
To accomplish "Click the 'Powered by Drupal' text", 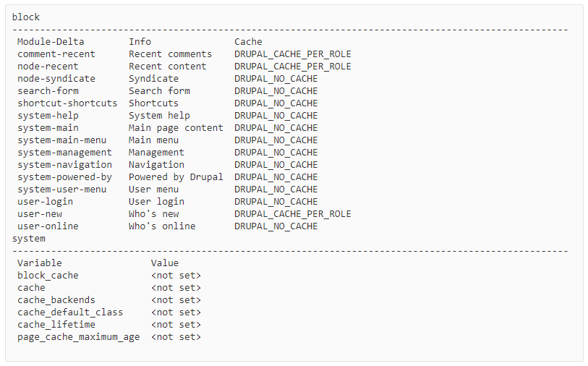I will coord(176,177).
